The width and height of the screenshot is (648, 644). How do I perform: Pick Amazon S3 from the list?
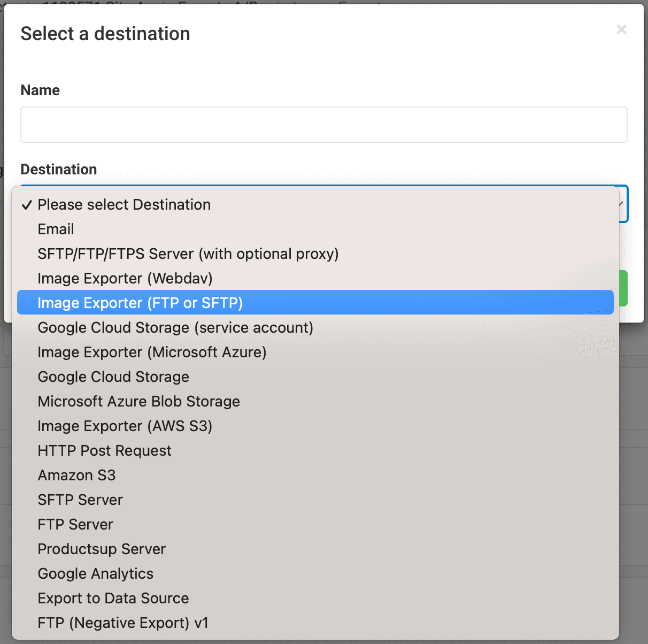76,476
